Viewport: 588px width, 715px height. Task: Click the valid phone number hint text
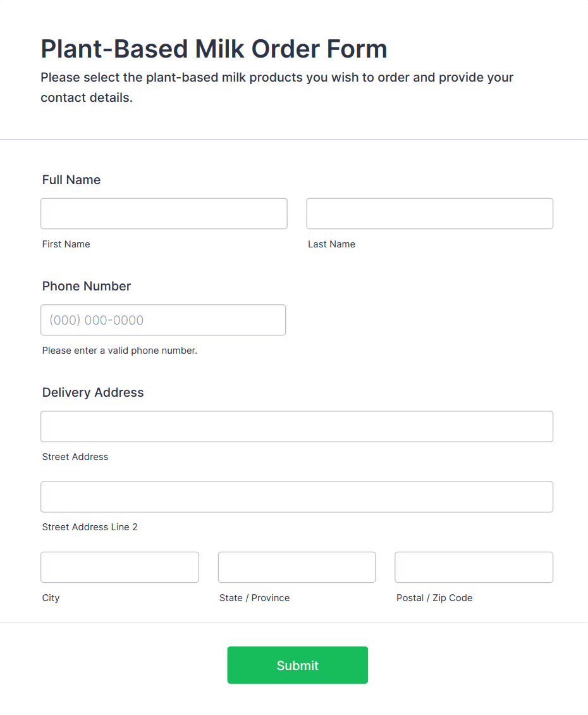pyautogui.click(x=119, y=351)
